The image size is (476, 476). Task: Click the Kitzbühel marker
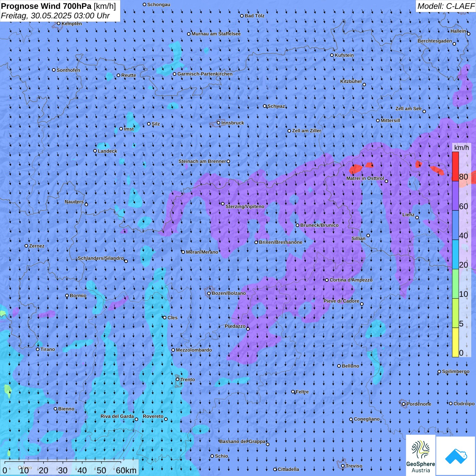pos(364,85)
